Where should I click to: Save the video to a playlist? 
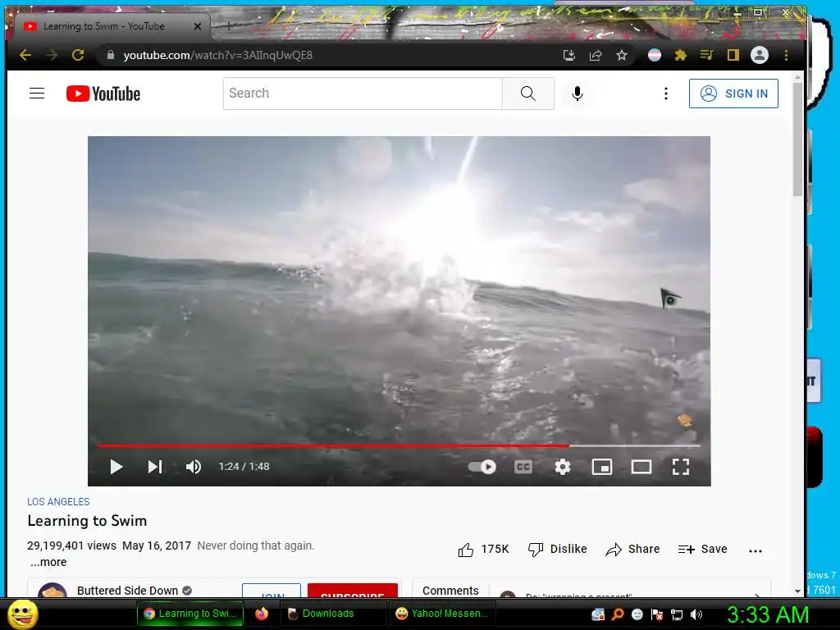click(x=702, y=549)
